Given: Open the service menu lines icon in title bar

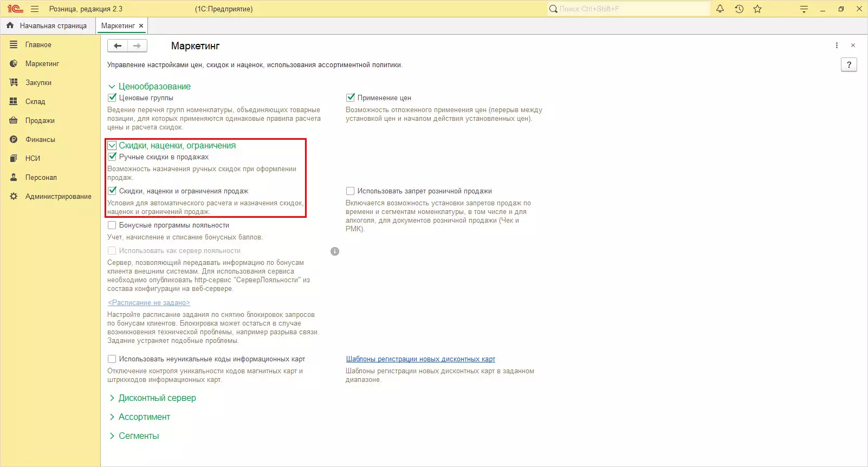Looking at the screenshot, I should (x=804, y=9).
